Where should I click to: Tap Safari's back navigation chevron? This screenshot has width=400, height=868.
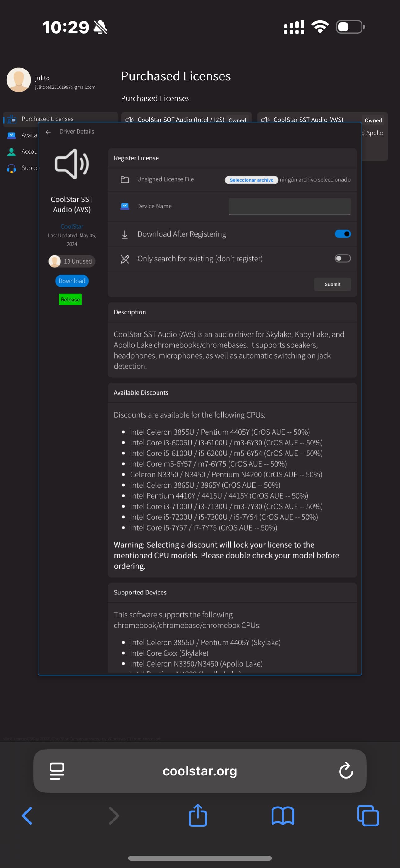(27, 816)
